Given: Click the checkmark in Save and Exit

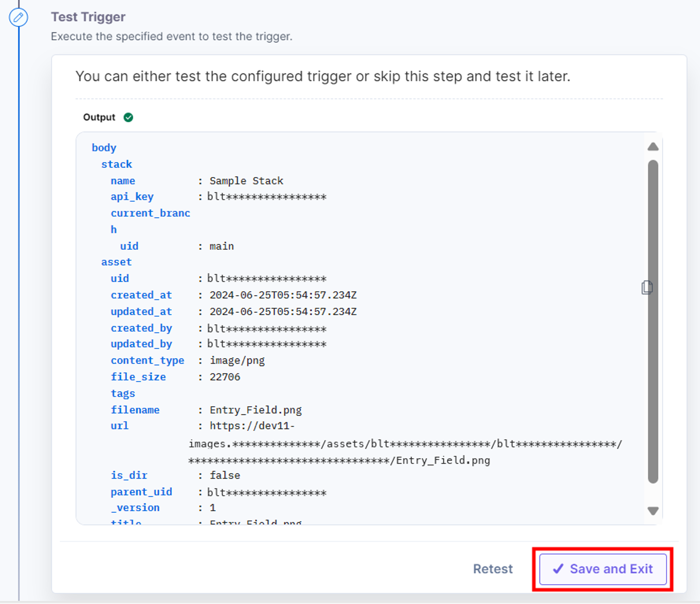Looking at the screenshot, I should pyautogui.click(x=558, y=569).
